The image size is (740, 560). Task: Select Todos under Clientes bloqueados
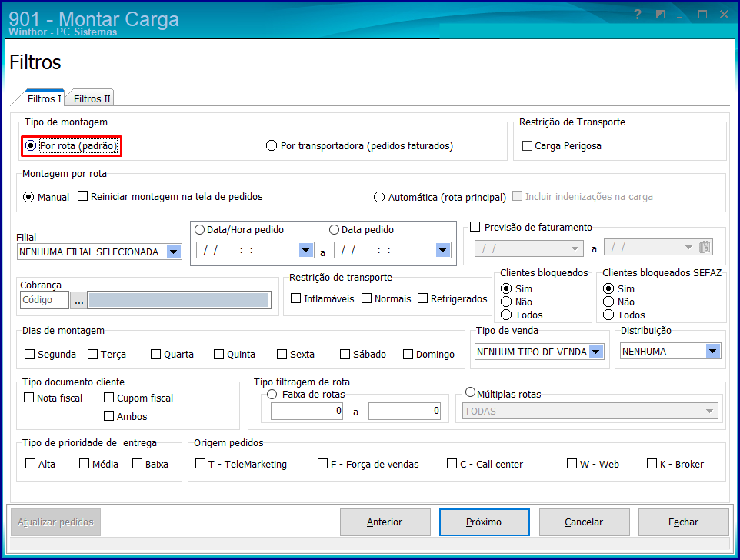pos(506,315)
